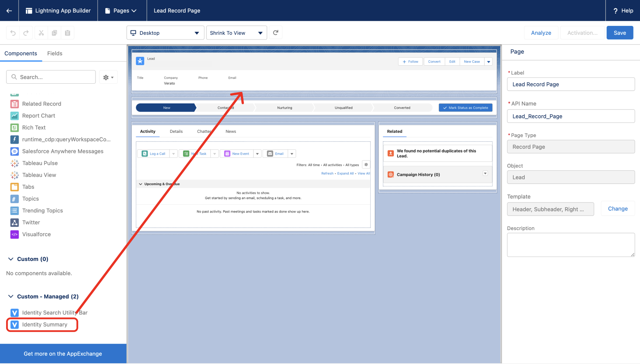This screenshot has width=640, height=364.
Task: Collapse the Custom (0) section
Action: (x=11, y=259)
